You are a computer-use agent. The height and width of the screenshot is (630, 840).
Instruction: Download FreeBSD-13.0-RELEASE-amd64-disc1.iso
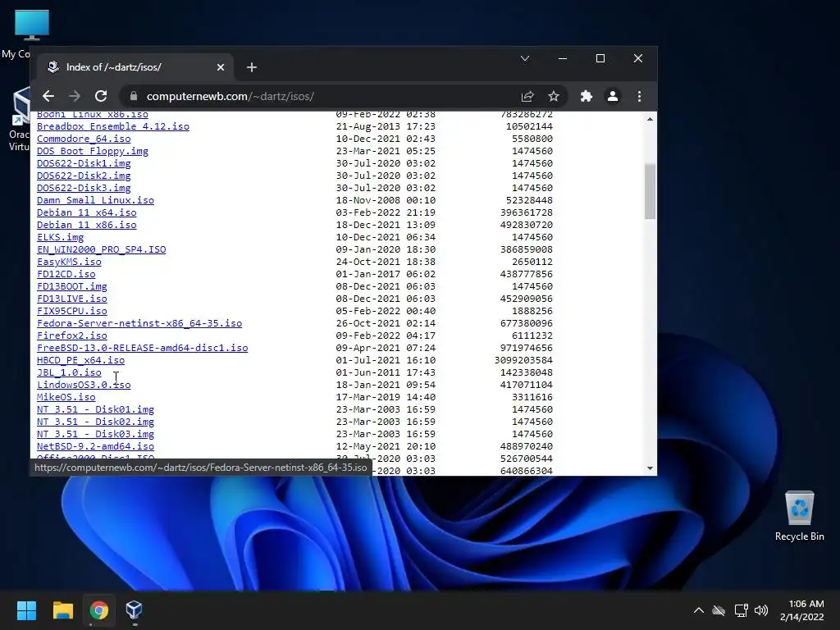(143, 348)
